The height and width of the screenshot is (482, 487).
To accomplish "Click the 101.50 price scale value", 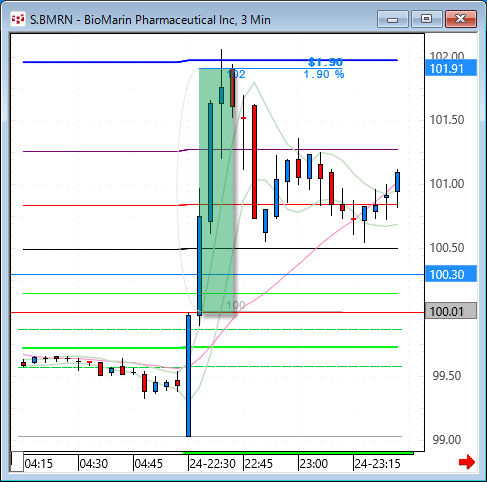I will click(447, 120).
